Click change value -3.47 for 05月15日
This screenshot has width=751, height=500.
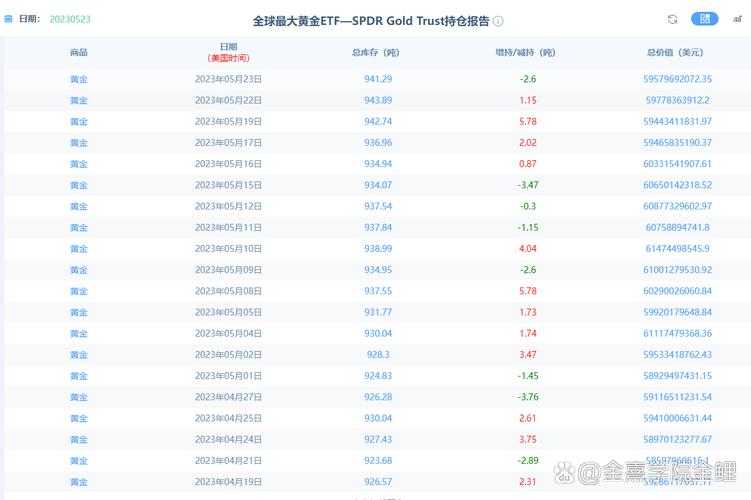pyautogui.click(x=528, y=185)
